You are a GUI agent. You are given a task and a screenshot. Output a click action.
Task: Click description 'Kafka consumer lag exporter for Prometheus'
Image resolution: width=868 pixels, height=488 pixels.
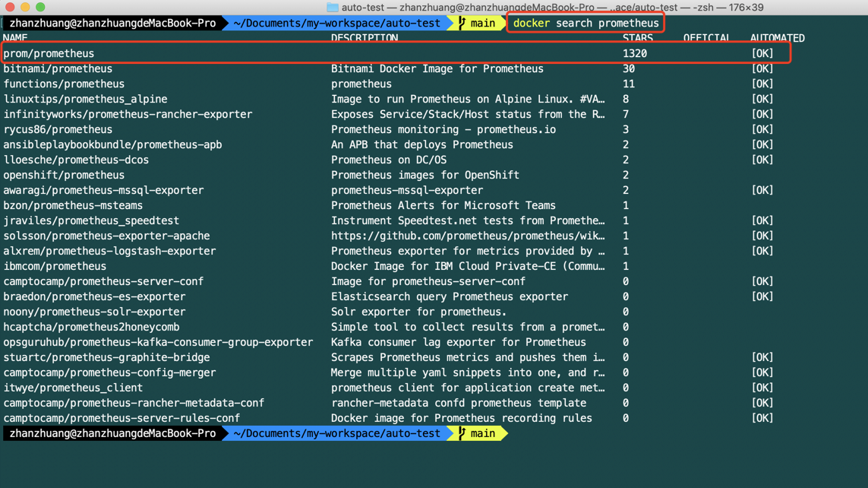(x=459, y=342)
